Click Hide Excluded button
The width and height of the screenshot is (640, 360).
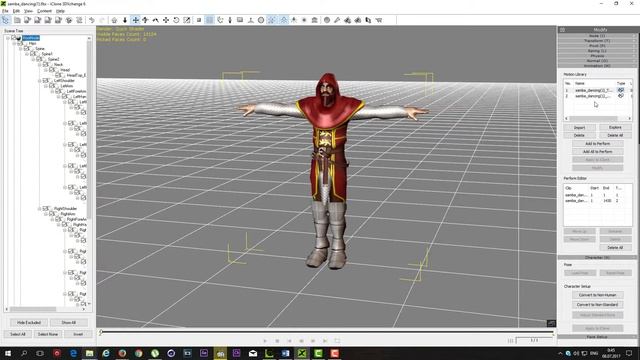click(x=29, y=322)
